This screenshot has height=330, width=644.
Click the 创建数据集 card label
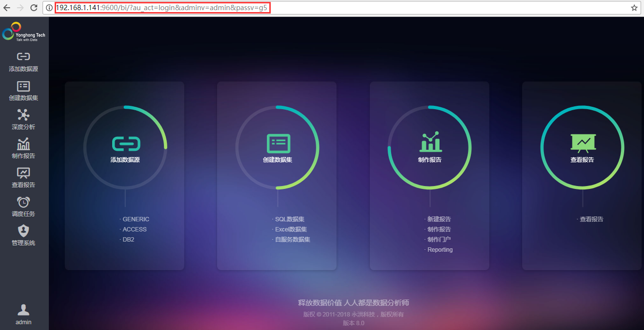point(278,160)
